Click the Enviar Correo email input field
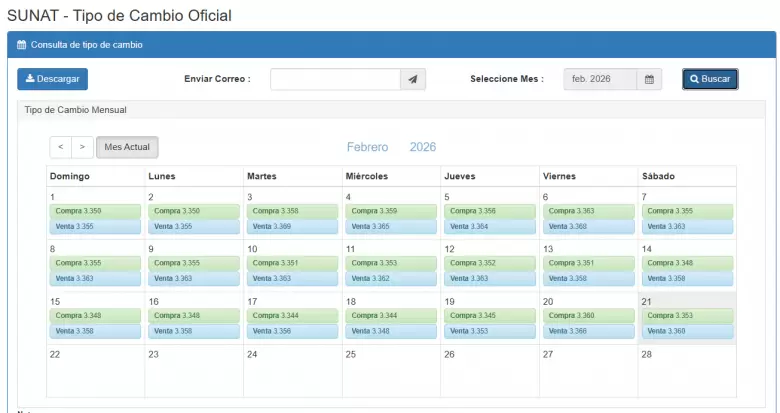 [335, 80]
